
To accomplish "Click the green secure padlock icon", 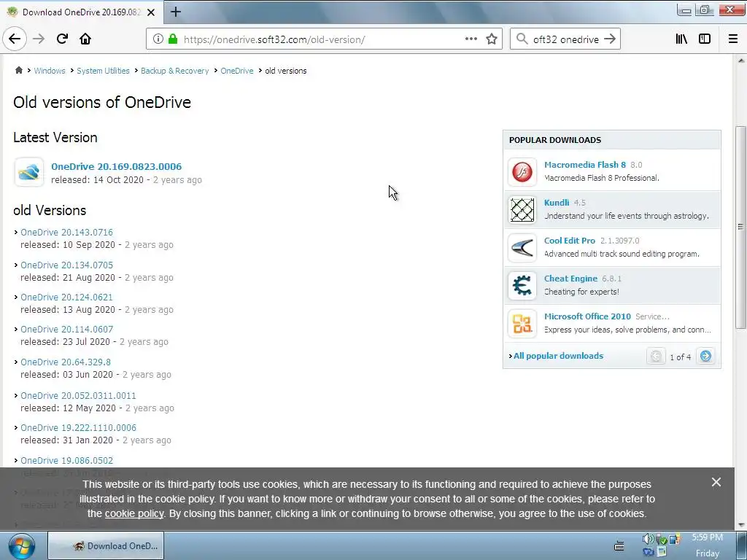I will click(173, 39).
